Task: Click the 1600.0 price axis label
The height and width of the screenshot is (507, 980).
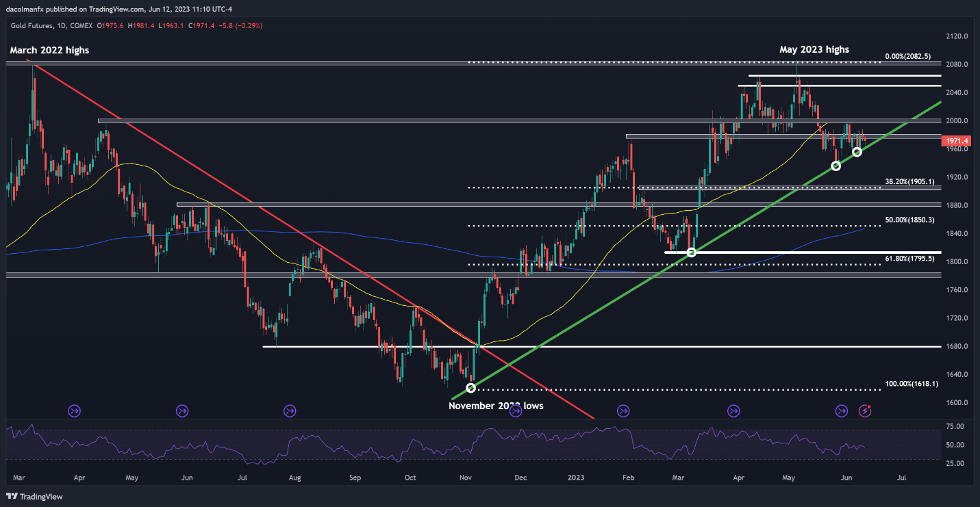Action: (x=956, y=402)
